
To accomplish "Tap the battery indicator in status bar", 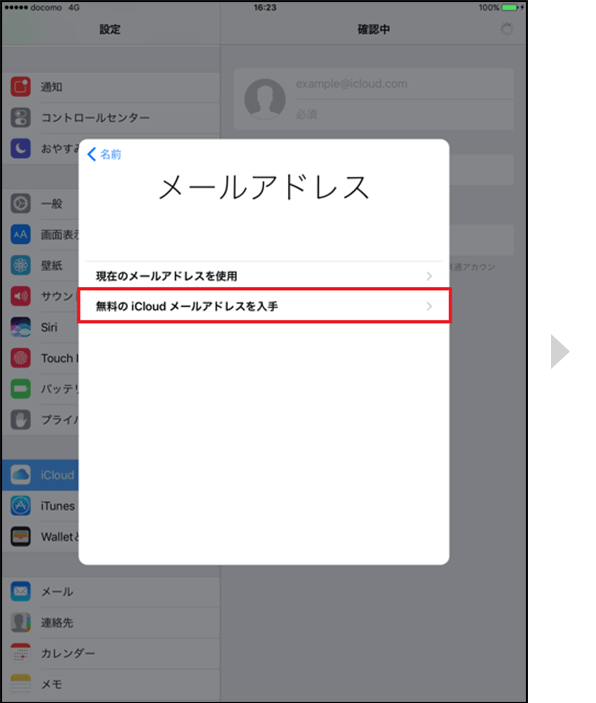I will 509,8.
